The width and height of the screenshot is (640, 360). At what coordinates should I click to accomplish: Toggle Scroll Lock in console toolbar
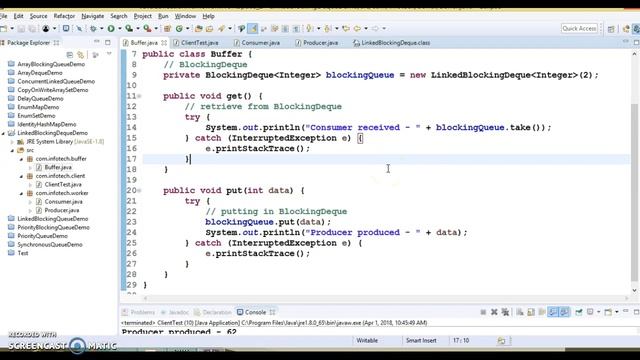[531, 312]
